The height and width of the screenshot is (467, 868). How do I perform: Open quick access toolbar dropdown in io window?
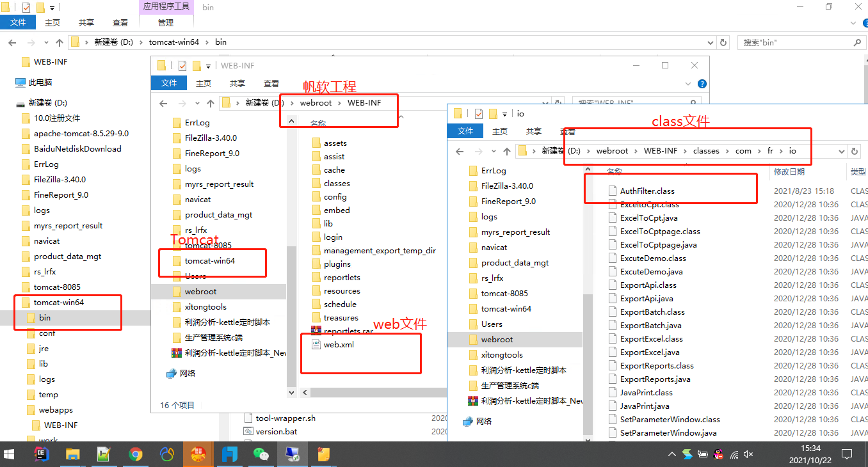(x=504, y=113)
